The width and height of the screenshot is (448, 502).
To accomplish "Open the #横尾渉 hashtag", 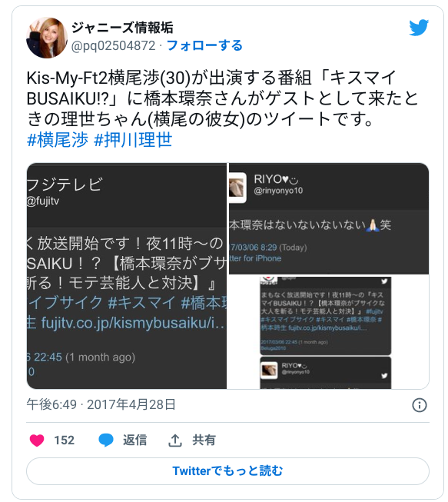I will coord(58,140).
